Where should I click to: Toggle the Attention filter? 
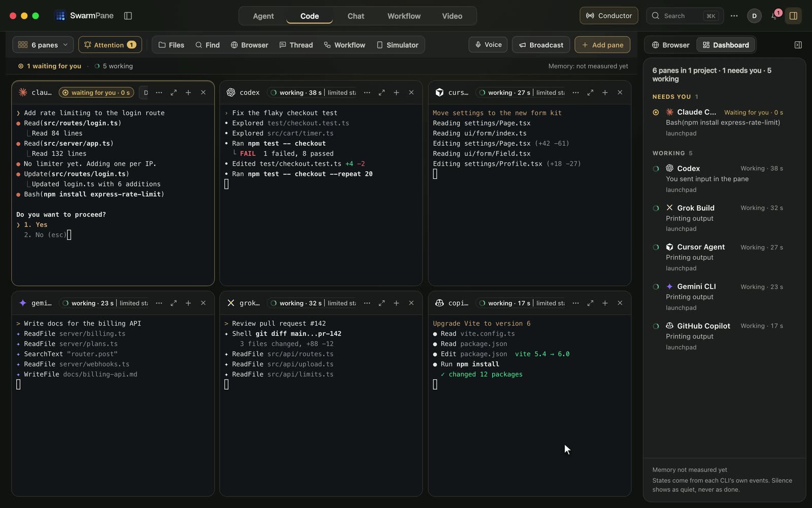(110, 45)
